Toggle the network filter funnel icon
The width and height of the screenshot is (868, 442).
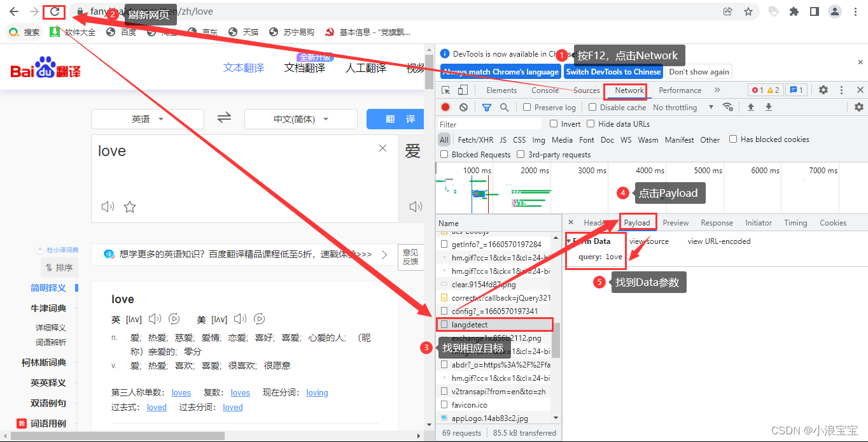[x=487, y=108]
